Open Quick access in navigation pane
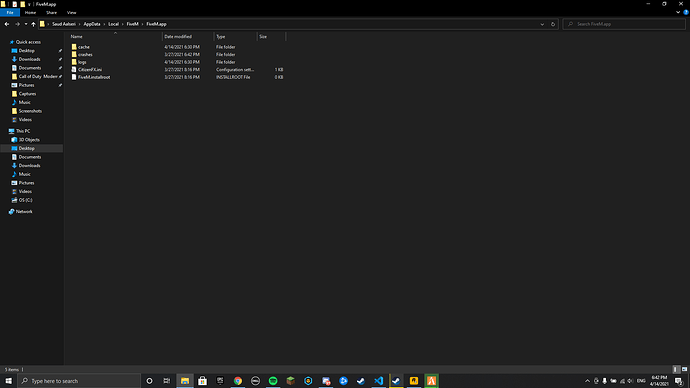The image size is (690, 388). click(28, 42)
